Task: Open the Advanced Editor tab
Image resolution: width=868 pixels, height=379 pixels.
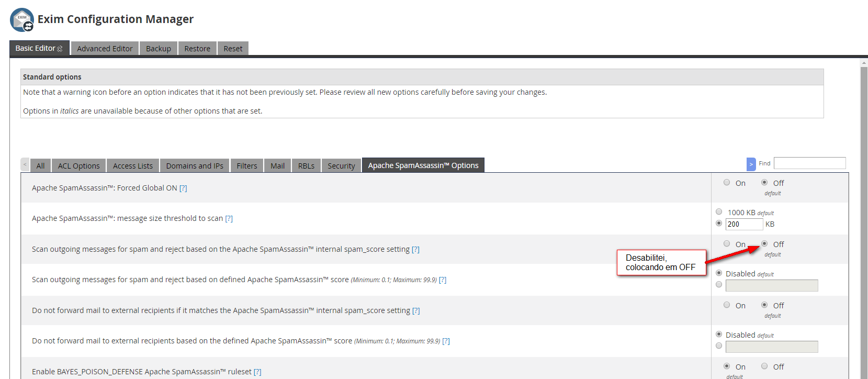Action: coord(105,49)
